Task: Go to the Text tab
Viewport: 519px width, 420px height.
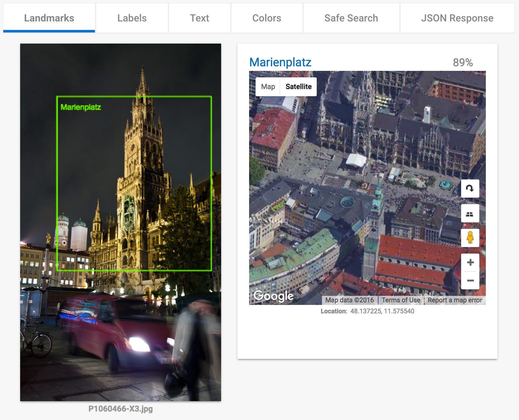Action: pyautogui.click(x=200, y=18)
